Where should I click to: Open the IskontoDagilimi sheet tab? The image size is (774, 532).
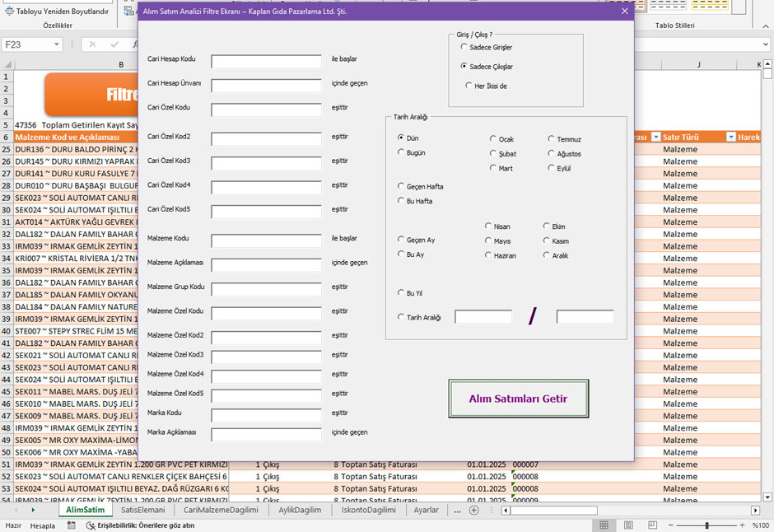pyautogui.click(x=368, y=510)
